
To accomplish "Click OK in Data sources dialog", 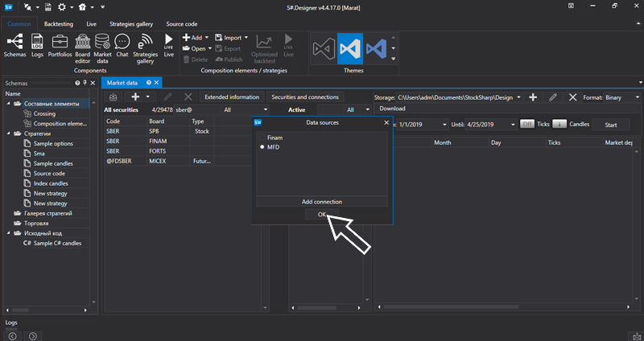I will pyautogui.click(x=322, y=215).
